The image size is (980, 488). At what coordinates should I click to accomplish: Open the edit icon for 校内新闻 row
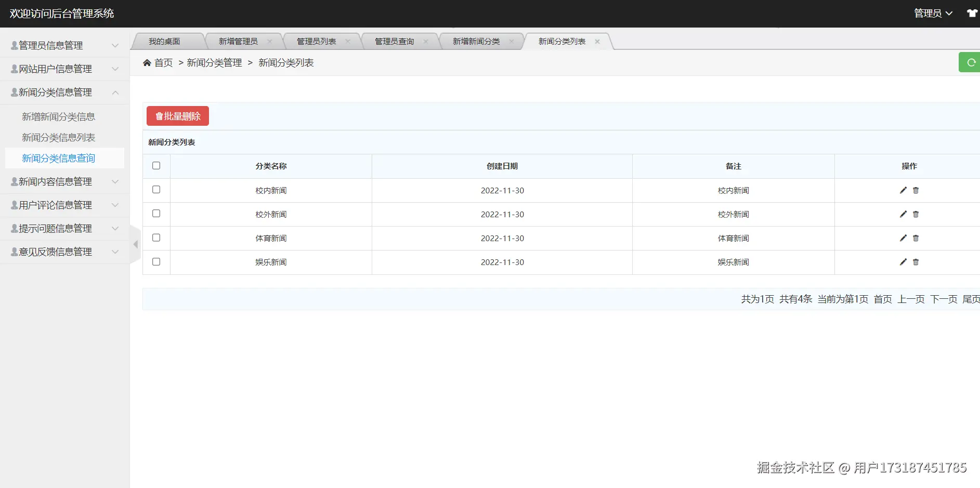903,190
